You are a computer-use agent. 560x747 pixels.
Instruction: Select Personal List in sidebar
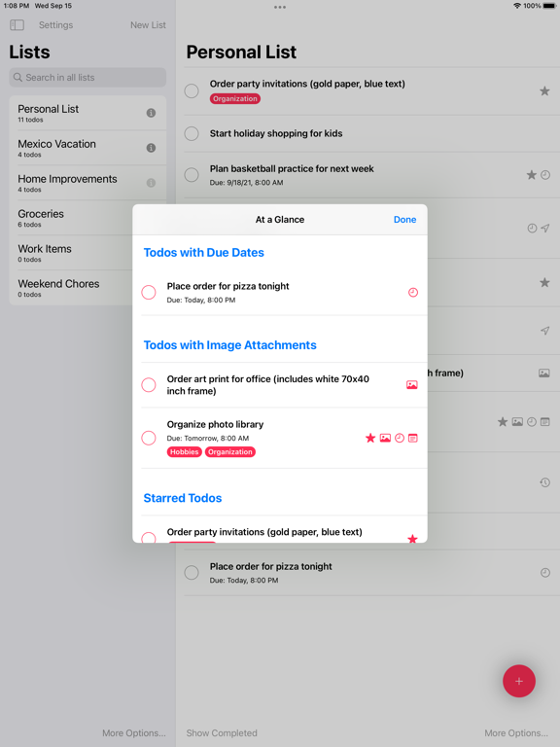[x=87, y=113]
